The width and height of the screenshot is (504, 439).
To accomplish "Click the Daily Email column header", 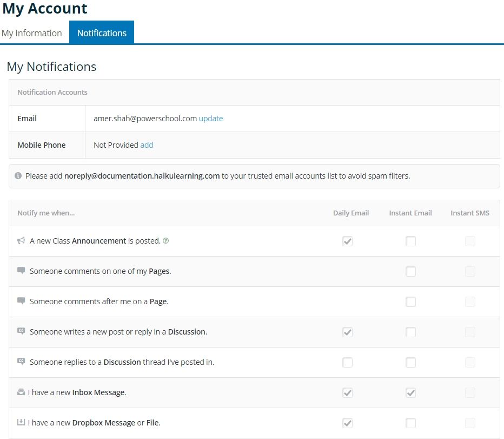I will (350, 213).
